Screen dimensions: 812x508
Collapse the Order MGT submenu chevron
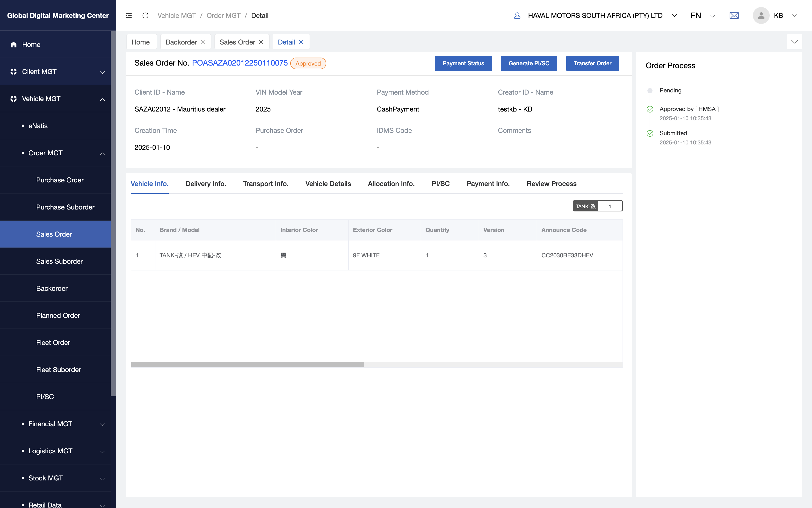(102, 154)
